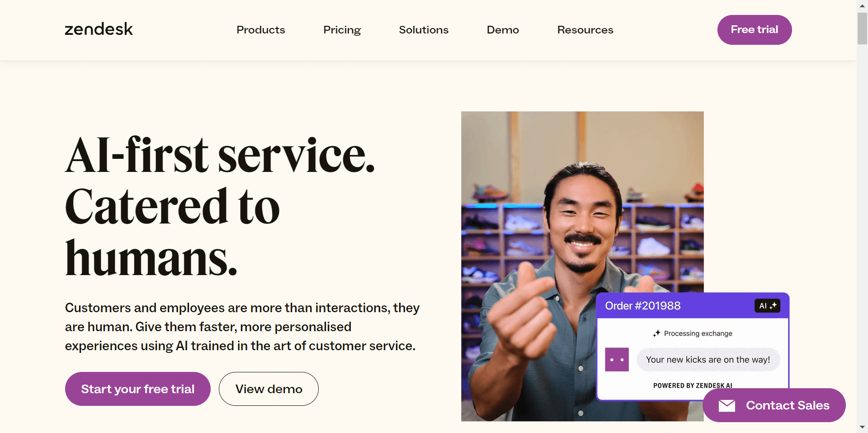The image size is (868, 433).
Task: Click the AI badge on Order #201988
Action: (x=767, y=305)
